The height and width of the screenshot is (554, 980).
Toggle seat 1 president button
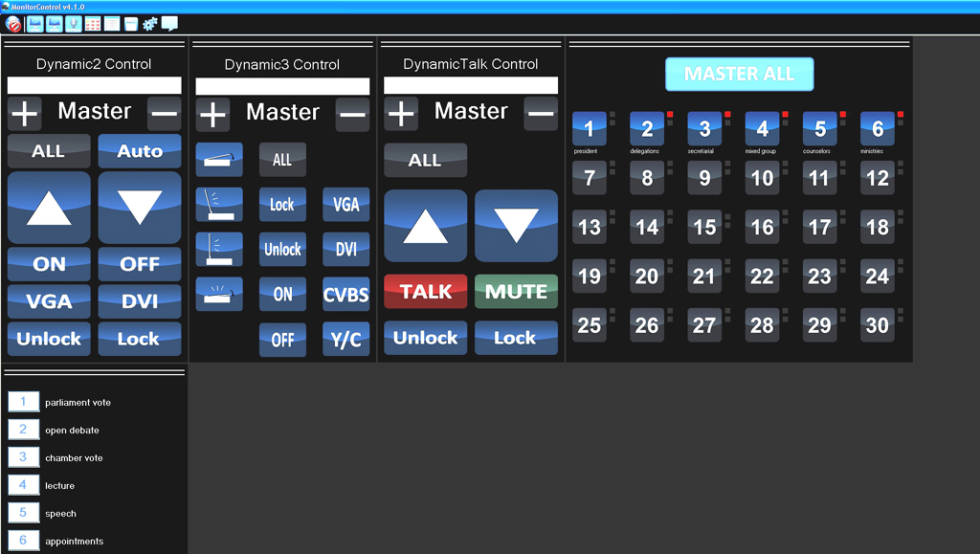[590, 128]
